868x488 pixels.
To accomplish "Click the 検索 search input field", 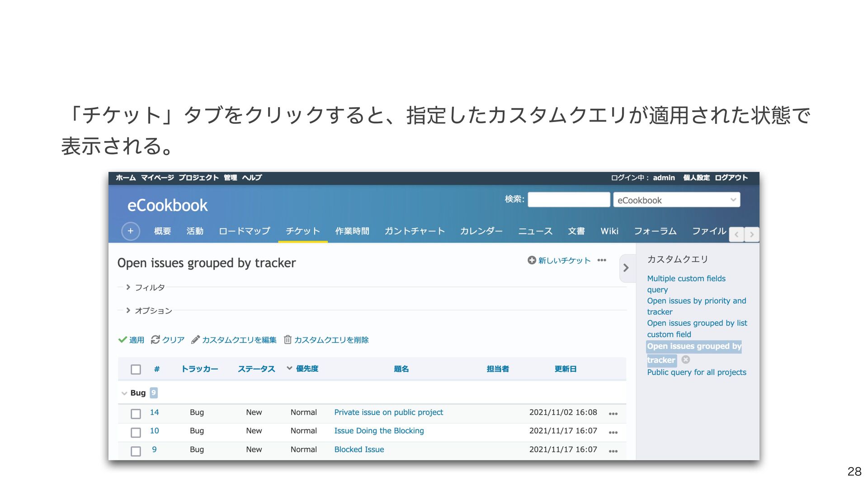I will pyautogui.click(x=569, y=200).
